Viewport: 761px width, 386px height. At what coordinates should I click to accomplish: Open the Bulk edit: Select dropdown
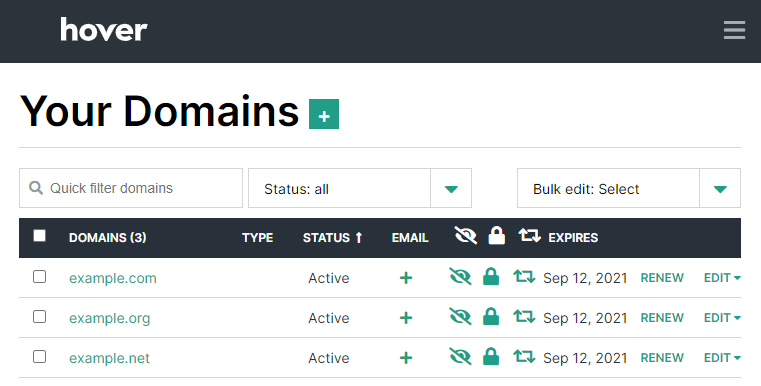click(629, 188)
